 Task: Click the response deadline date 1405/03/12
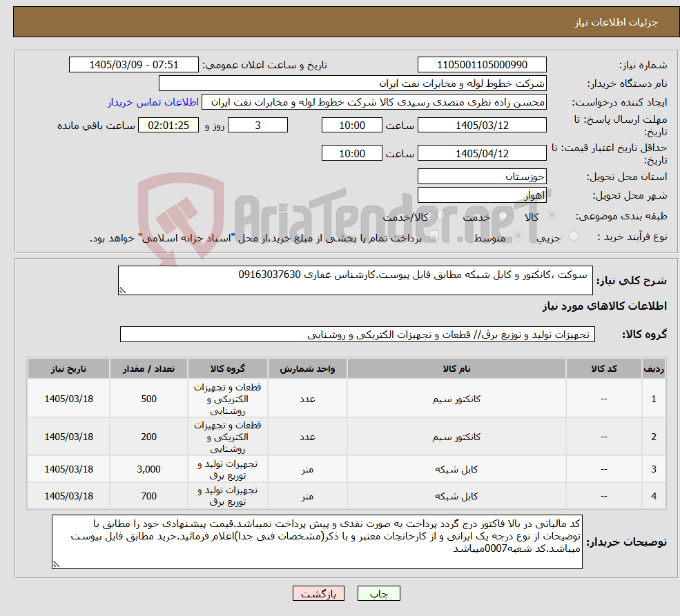pyautogui.click(x=482, y=125)
